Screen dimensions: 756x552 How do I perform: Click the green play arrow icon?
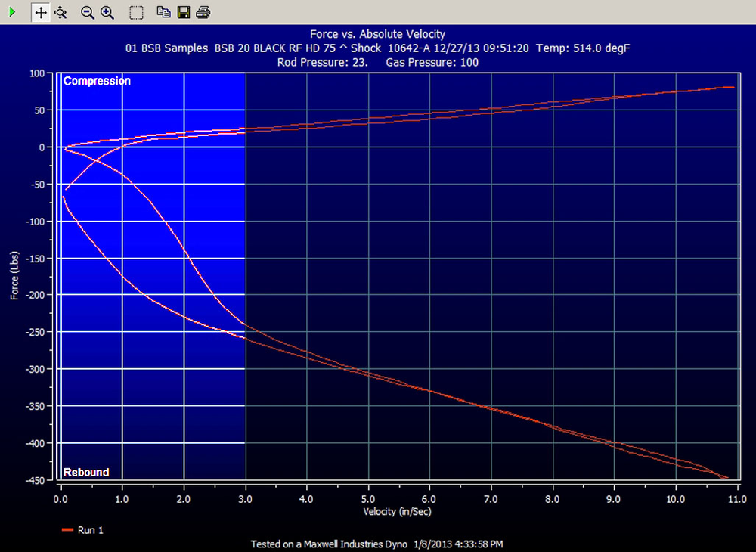pyautogui.click(x=13, y=12)
